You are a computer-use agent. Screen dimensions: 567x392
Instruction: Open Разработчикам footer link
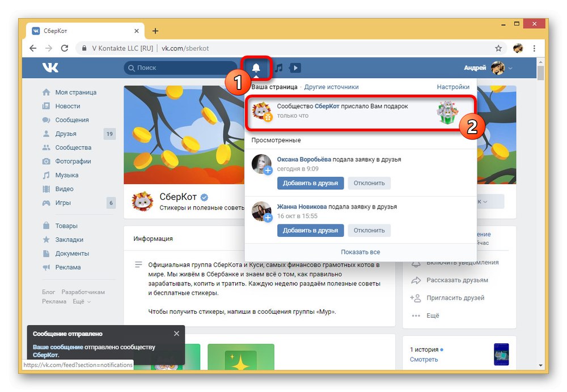(83, 292)
